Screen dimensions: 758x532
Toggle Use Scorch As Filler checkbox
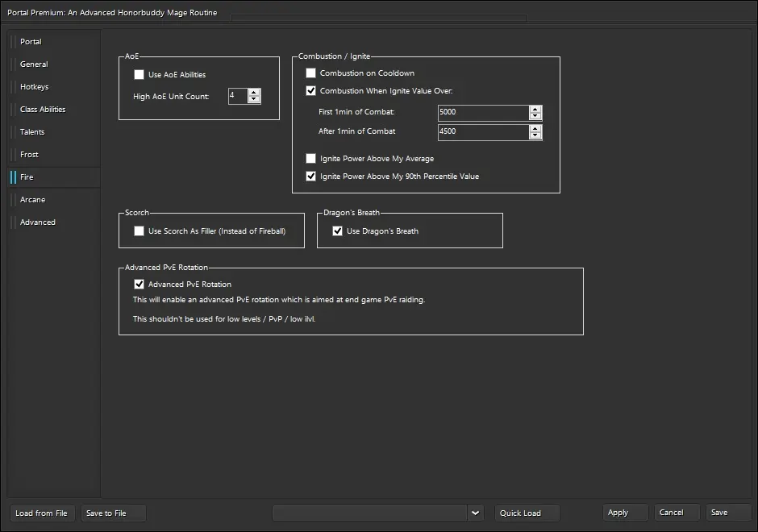point(140,231)
